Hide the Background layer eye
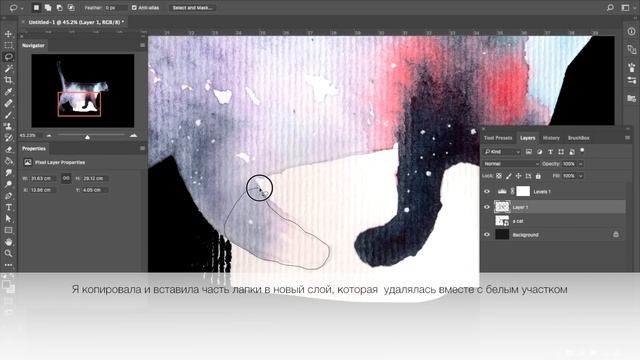The width and height of the screenshot is (640, 360). [x=487, y=235]
